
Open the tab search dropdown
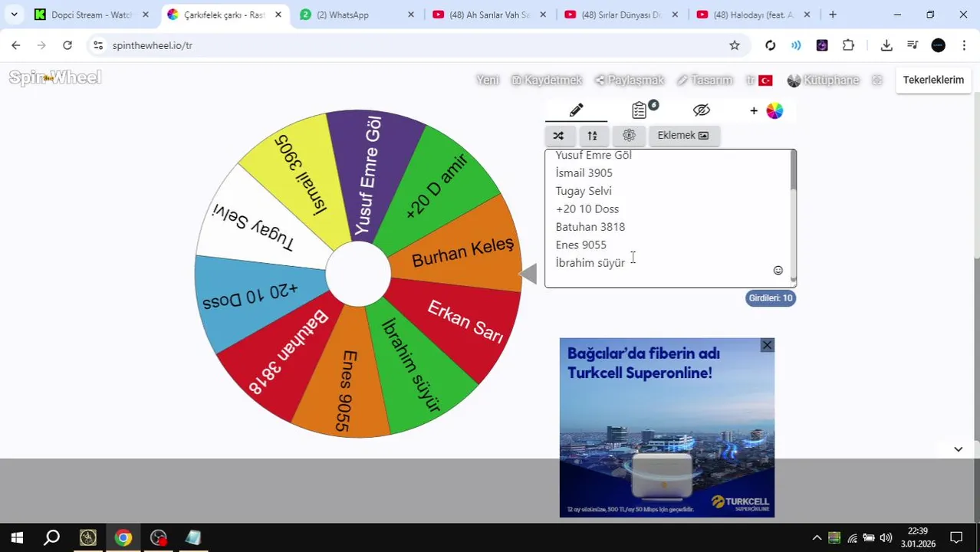coord(14,15)
